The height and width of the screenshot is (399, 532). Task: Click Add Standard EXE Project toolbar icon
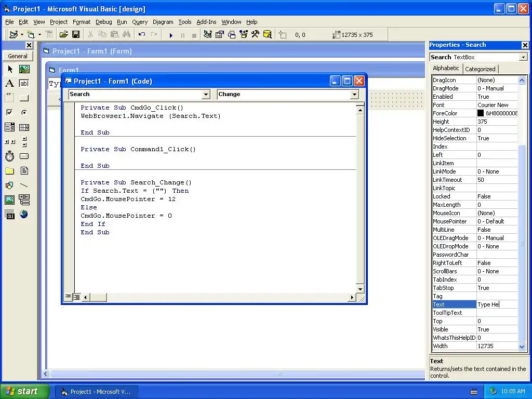[x=14, y=35]
